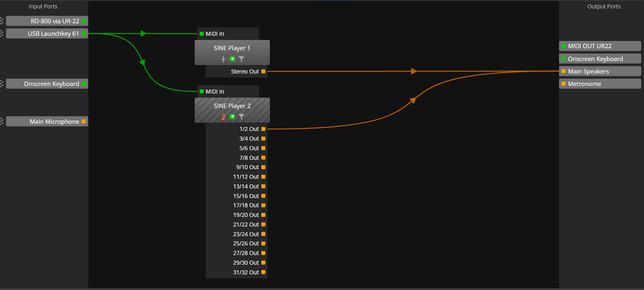
Task: Click SINE Player 2 red suspend arrow icon
Action: click(x=223, y=117)
